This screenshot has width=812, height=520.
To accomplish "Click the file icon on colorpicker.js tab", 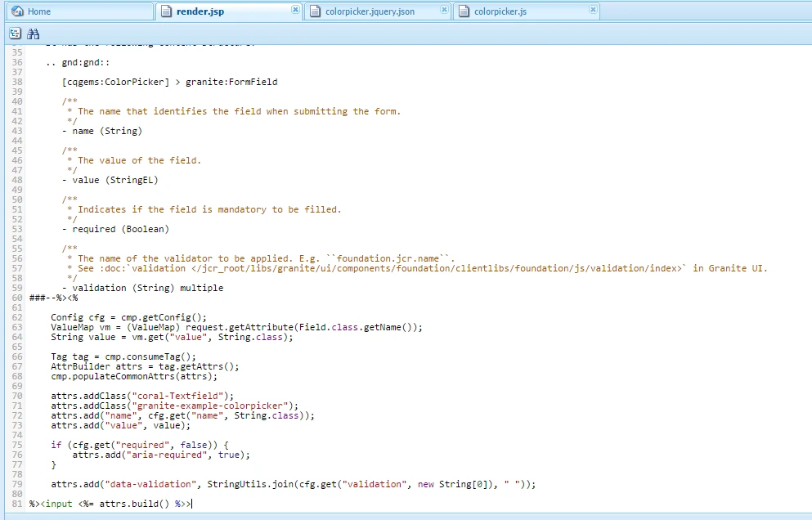I will [x=464, y=11].
